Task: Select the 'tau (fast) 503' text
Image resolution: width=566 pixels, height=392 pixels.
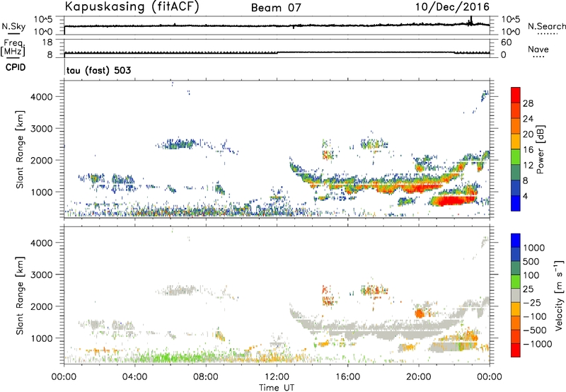Action: point(98,70)
